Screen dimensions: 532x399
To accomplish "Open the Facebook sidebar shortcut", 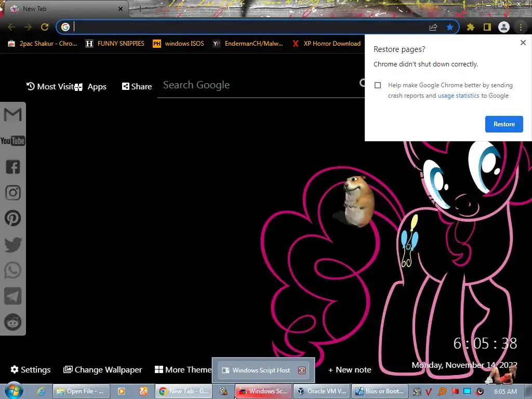I will pyautogui.click(x=13, y=167).
